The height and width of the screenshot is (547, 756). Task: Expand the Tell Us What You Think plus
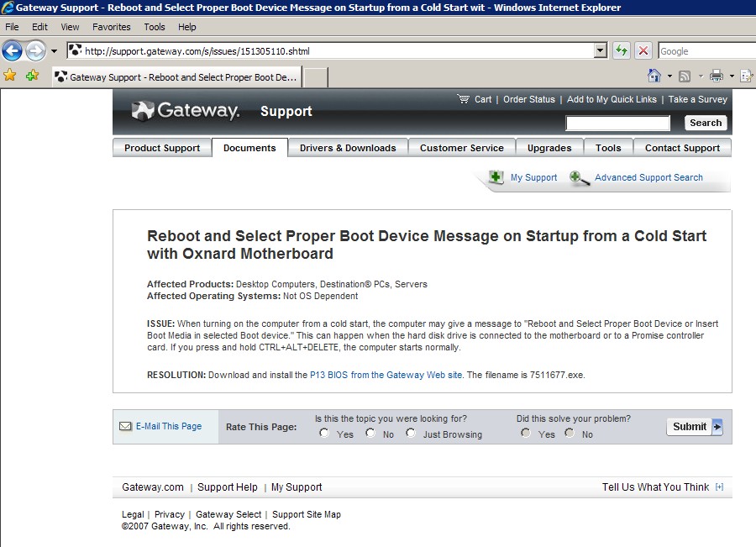(719, 487)
